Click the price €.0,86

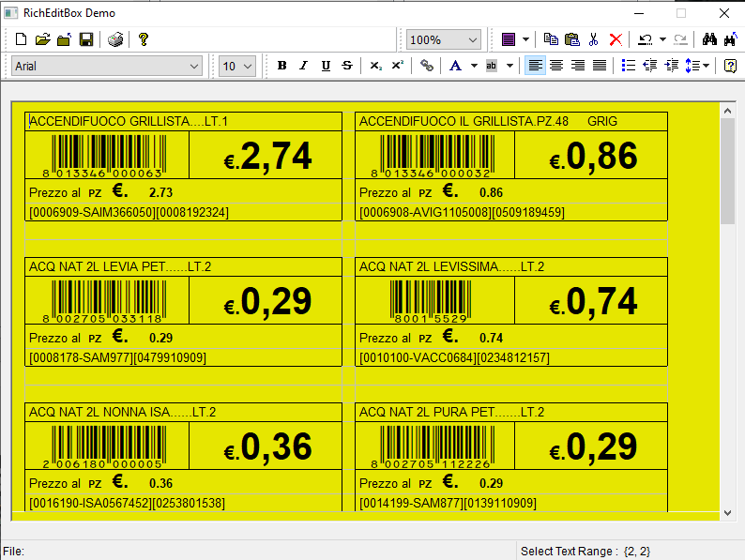coord(593,156)
